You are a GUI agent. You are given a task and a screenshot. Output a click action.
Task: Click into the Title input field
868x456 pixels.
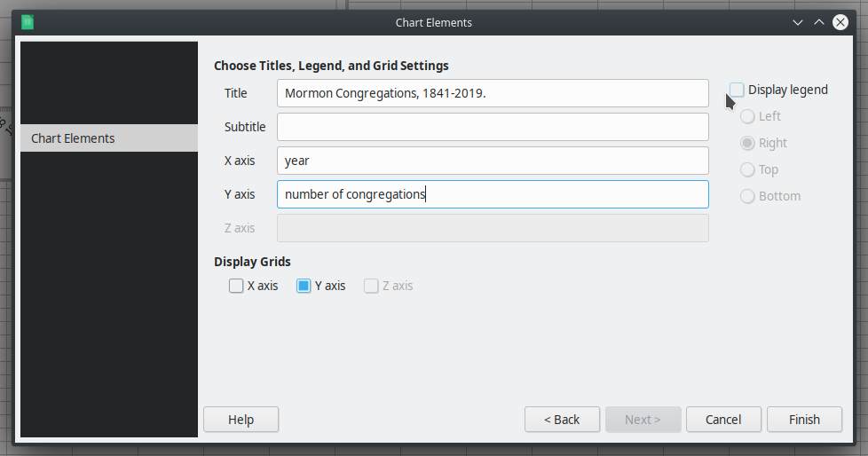pyautogui.click(x=493, y=93)
